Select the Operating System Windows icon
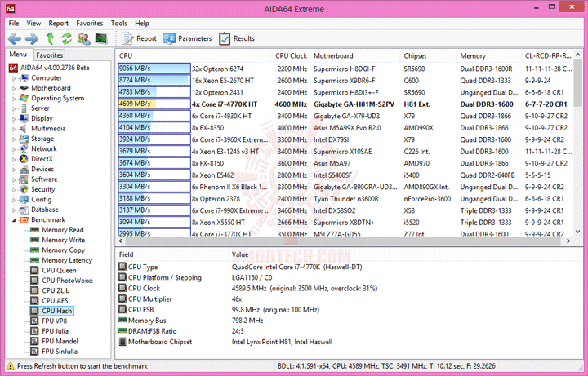 tap(24, 98)
